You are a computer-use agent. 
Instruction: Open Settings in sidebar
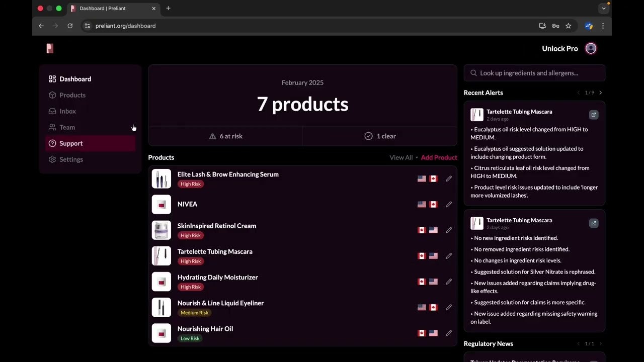click(90, 159)
